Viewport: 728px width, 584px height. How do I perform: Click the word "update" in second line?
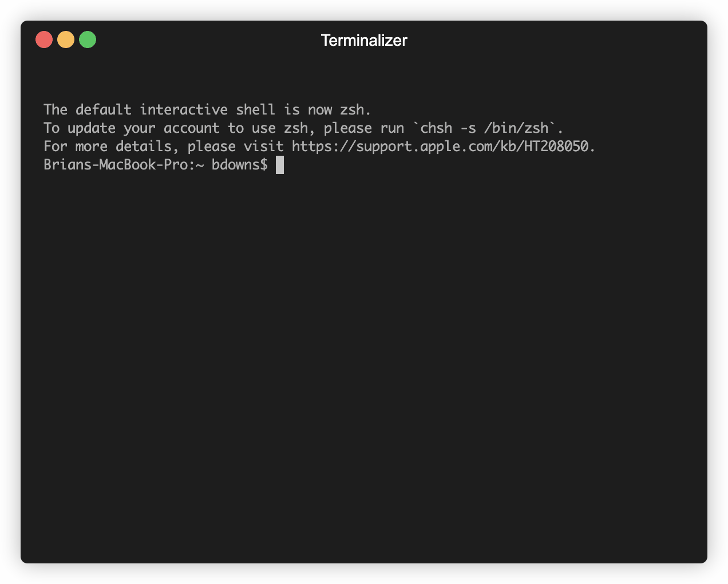tap(92, 128)
